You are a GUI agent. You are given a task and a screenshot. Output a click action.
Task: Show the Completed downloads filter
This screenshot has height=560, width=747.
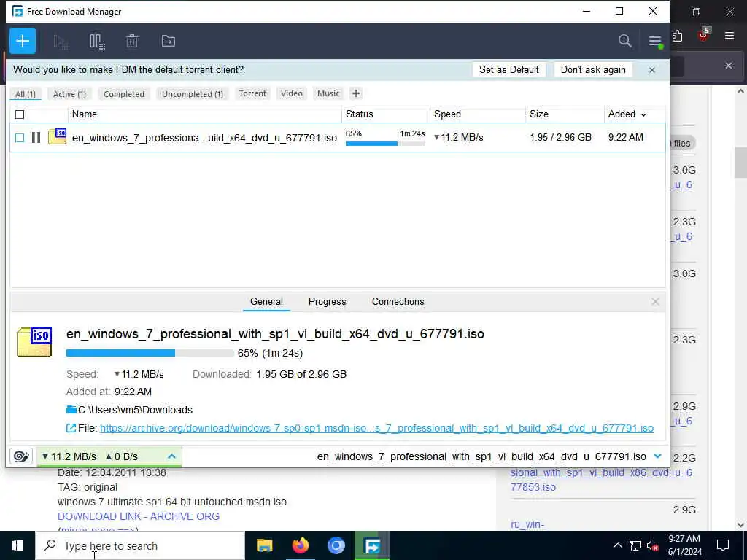click(124, 94)
